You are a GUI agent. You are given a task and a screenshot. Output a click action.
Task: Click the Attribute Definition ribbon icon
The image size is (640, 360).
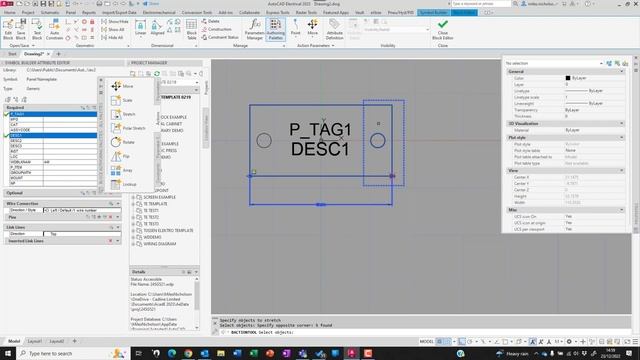pyautogui.click(x=334, y=29)
